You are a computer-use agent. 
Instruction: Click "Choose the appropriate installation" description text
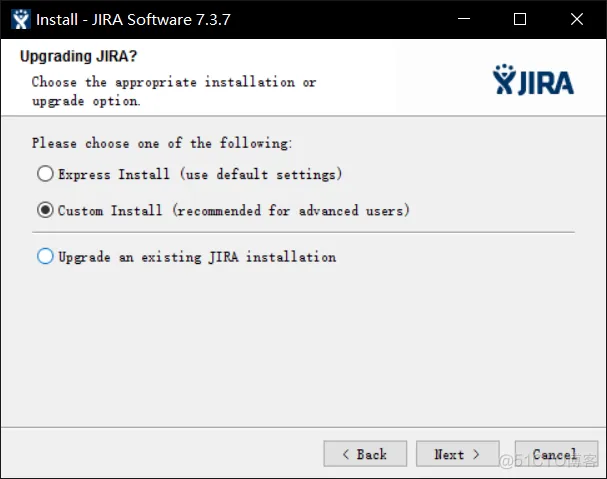click(174, 91)
